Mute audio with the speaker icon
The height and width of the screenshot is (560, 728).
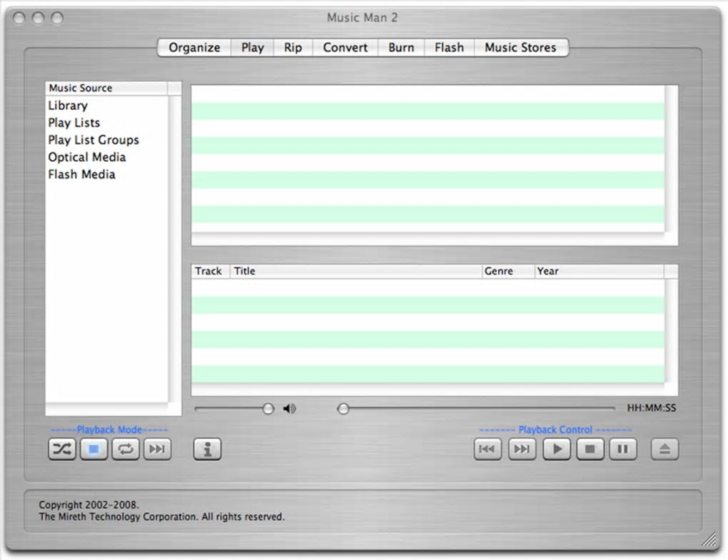(x=290, y=408)
